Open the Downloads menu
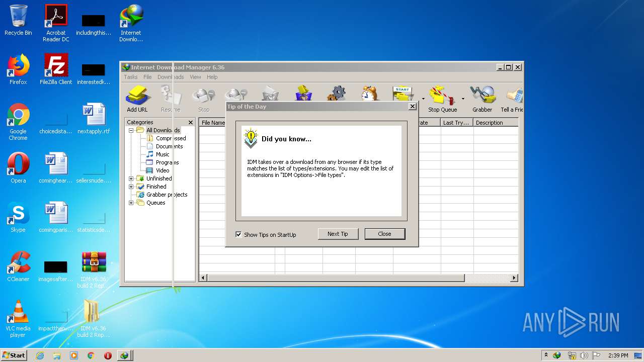 171,77
